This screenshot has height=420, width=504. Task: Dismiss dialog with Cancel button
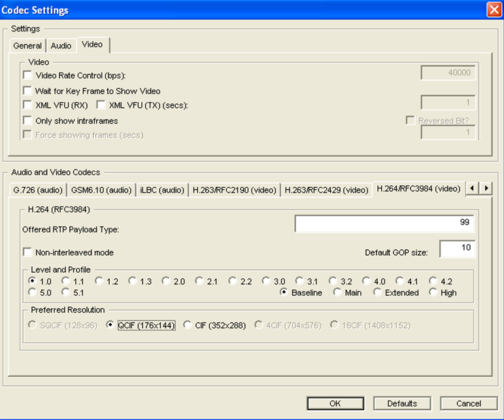pyautogui.click(x=469, y=403)
